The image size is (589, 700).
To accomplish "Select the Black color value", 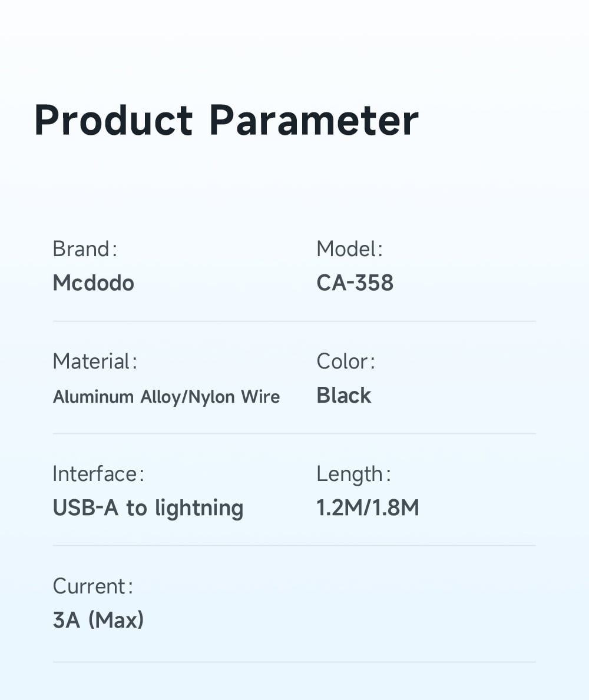I will (344, 396).
